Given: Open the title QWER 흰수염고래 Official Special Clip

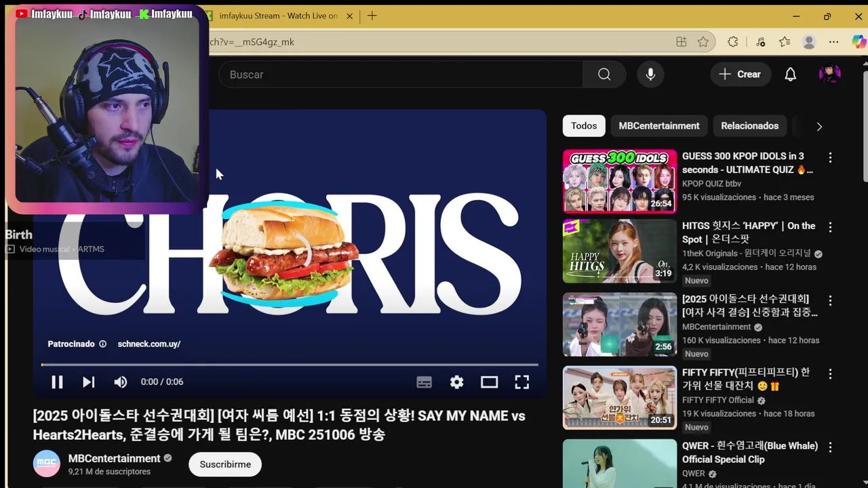Looking at the screenshot, I should tap(750, 453).
